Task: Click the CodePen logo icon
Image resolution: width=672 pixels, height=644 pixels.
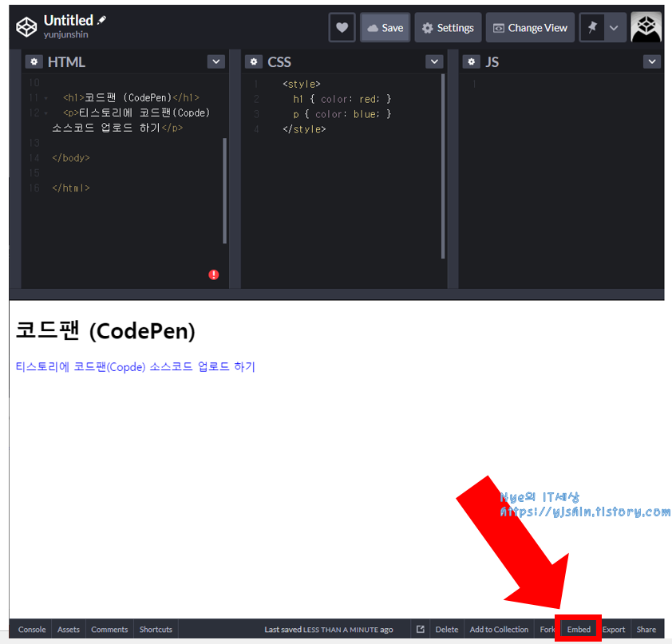Action: point(26,27)
